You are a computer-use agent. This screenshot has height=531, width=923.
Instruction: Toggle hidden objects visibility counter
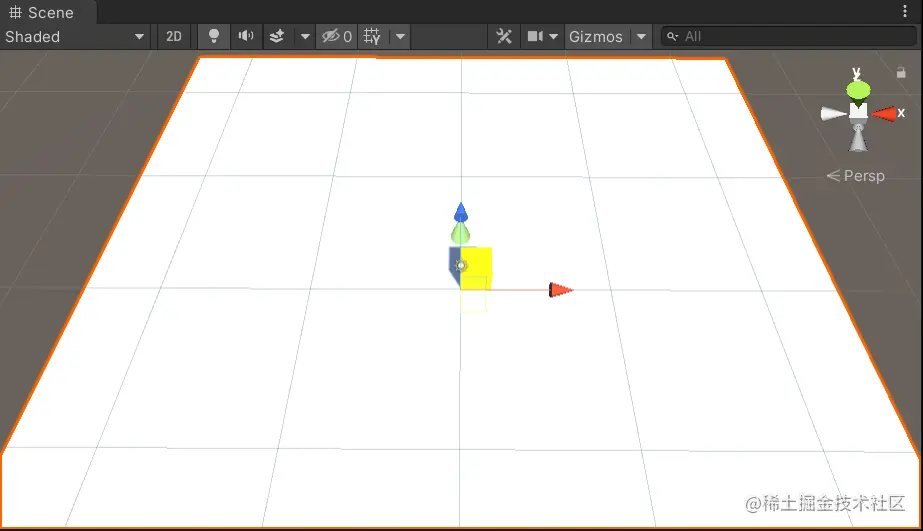point(337,36)
